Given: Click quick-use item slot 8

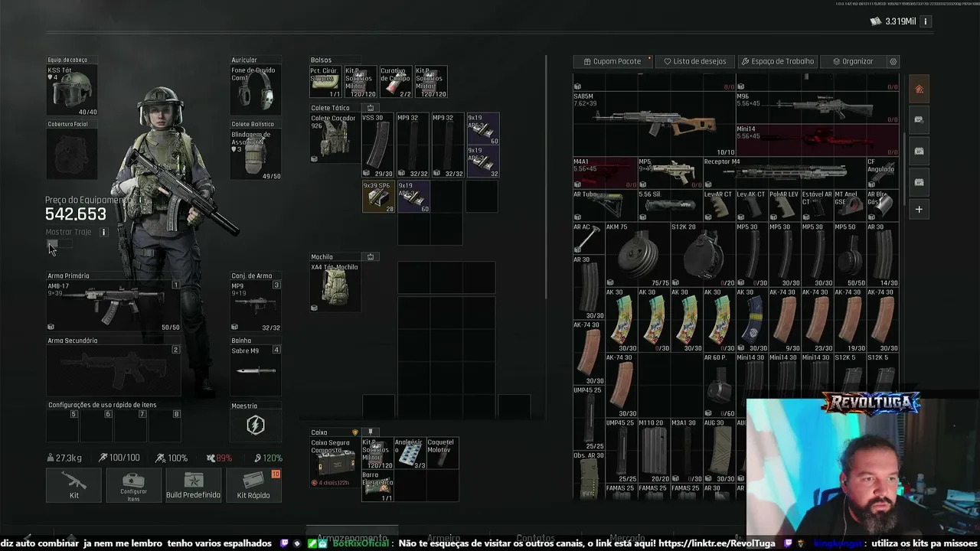Looking at the screenshot, I should 165,425.
